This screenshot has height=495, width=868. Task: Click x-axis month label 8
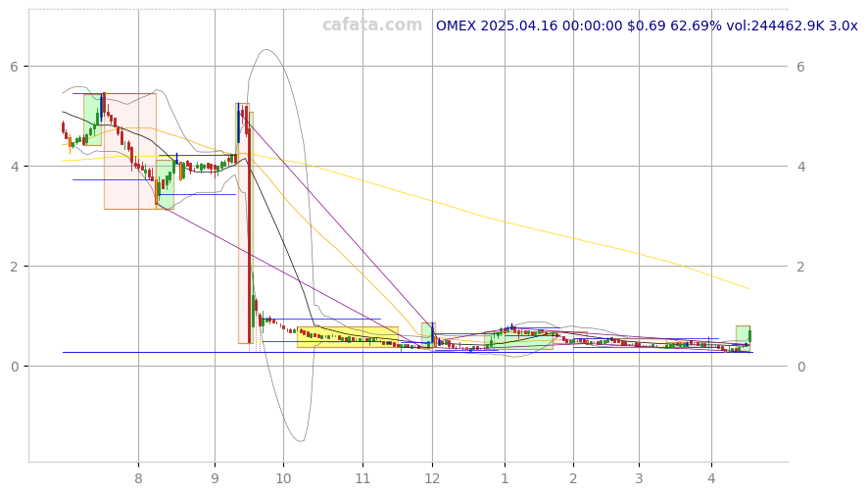(138, 478)
